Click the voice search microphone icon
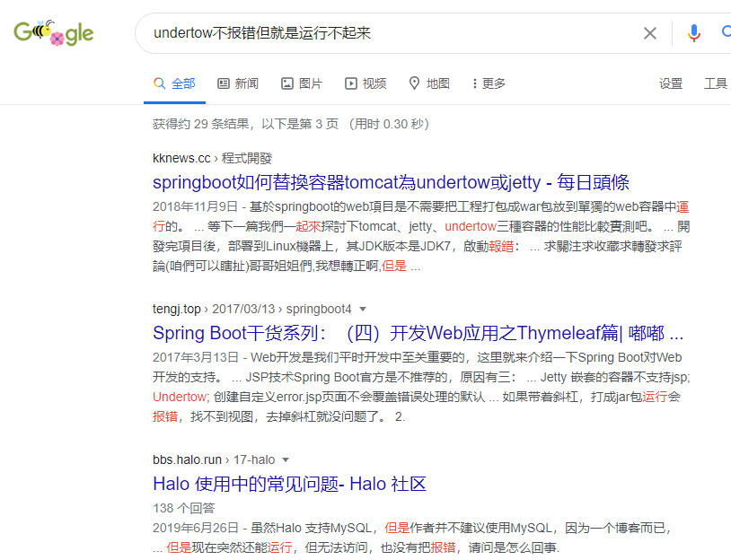The width and height of the screenshot is (731, 560). 693,32
